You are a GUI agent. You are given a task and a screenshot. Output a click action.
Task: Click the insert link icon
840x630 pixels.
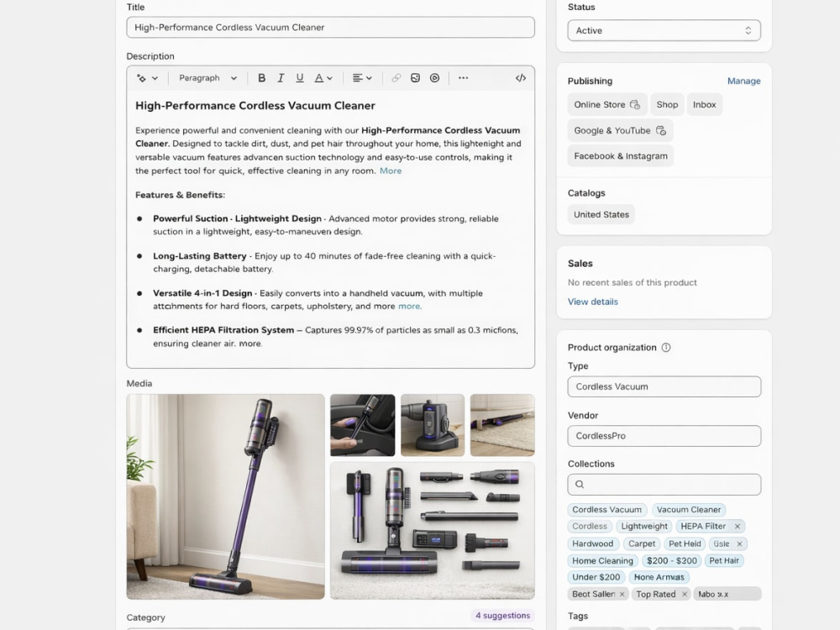coord(396,78)
